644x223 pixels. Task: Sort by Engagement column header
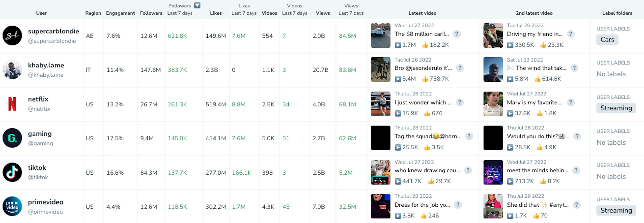tap(120, 13)
